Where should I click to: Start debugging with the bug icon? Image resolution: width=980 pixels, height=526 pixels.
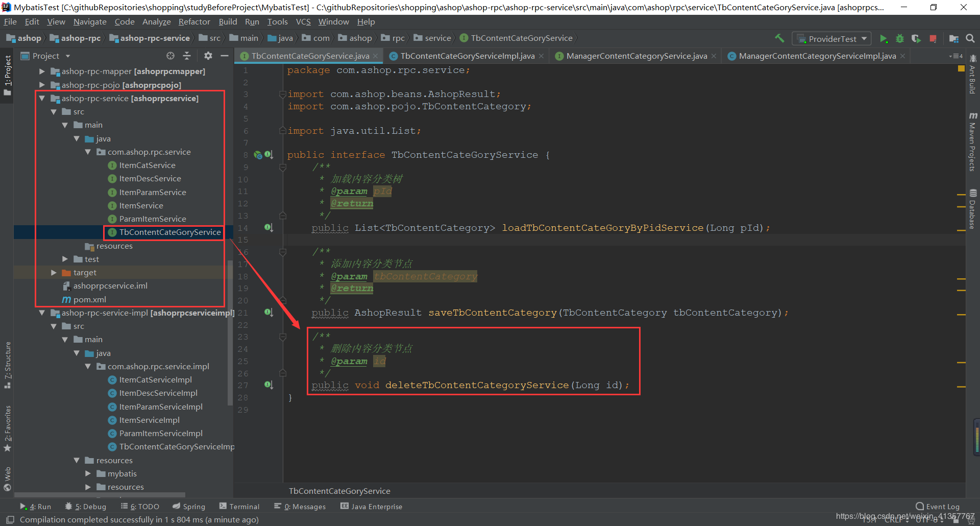[900, 39]
